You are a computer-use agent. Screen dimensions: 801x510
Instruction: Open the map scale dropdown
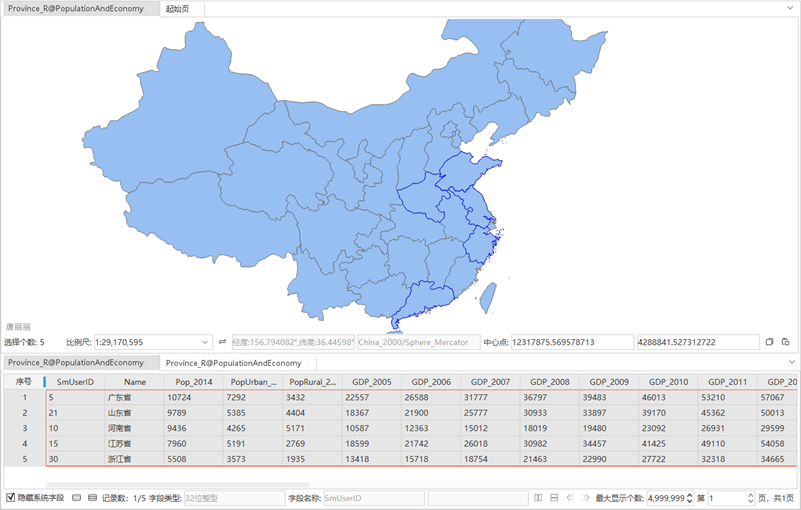205,342
